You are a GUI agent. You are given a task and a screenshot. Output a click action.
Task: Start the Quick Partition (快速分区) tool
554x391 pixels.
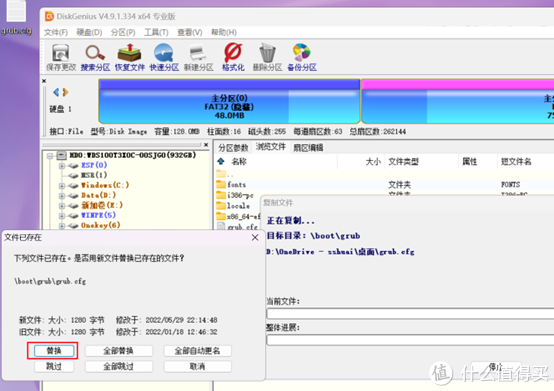coord(164,57)
